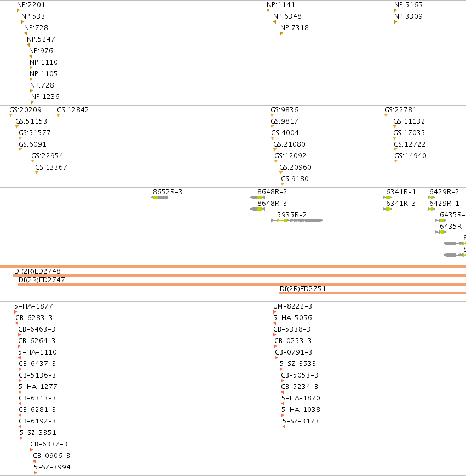466x476 pixels.
Task: Open the GS:11132 feature label
Action: (409, 121)
